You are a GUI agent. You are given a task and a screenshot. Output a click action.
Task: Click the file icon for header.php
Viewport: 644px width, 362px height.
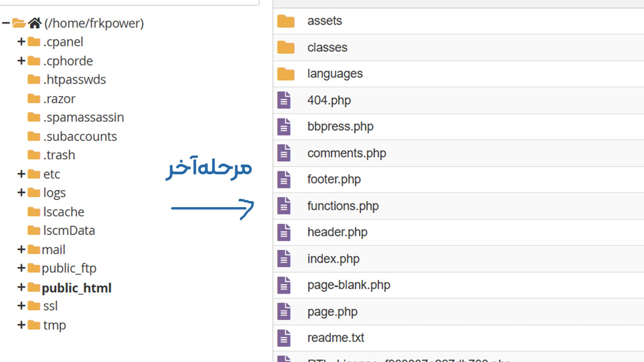point(284,232)
